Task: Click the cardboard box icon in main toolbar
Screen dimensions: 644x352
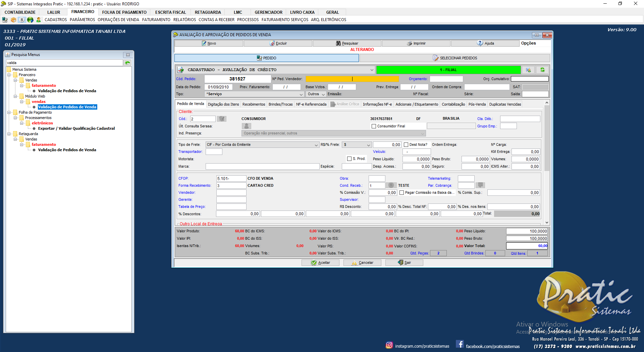Action: pyautogui.click(x=13, y=20)
